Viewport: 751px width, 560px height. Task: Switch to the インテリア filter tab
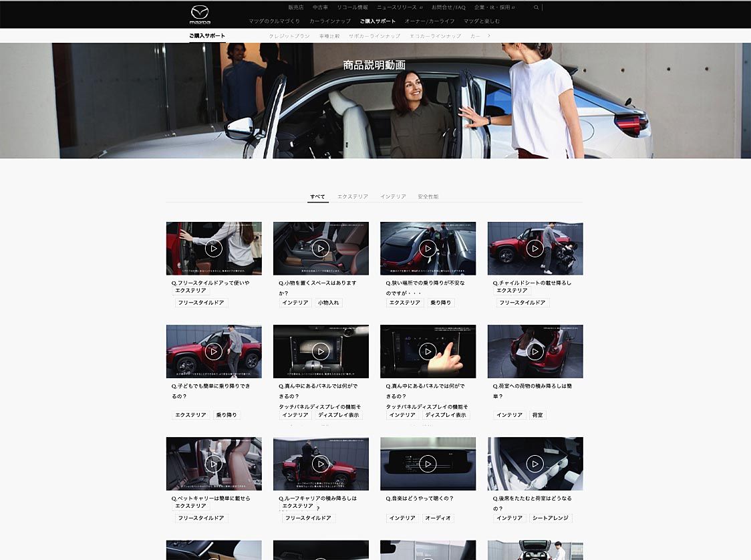pyautogui.click(x=393, y=196)
